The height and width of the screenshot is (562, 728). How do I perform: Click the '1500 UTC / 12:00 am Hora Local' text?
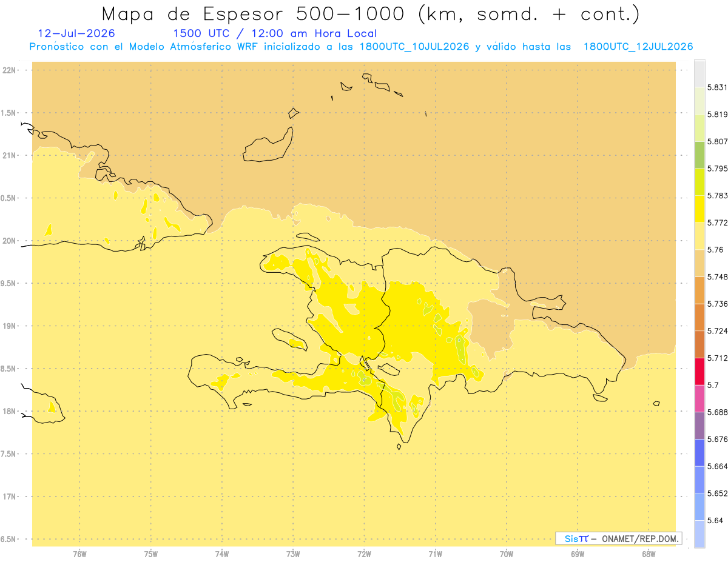tap(275, 34)
